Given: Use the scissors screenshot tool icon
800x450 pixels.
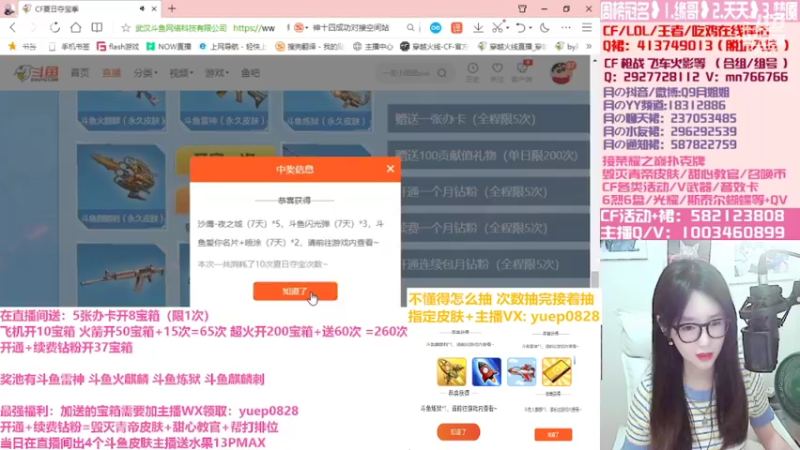Looking at the screenshot, I should tap(496, 28).
